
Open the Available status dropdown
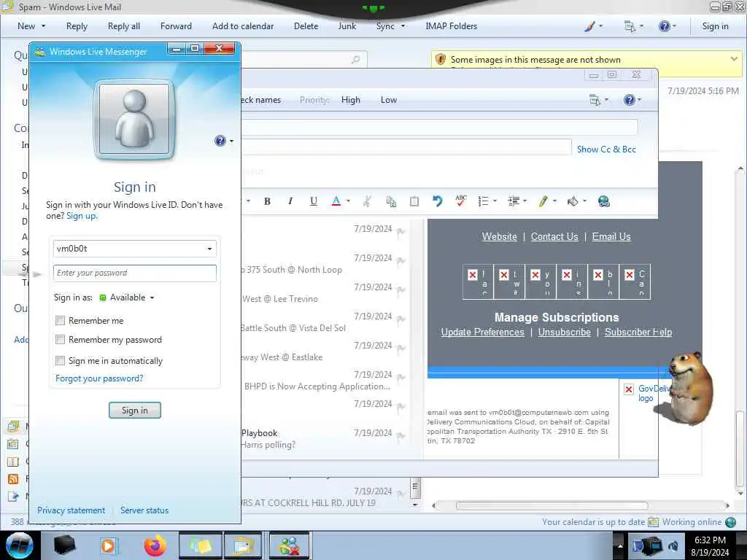(152, 297)
